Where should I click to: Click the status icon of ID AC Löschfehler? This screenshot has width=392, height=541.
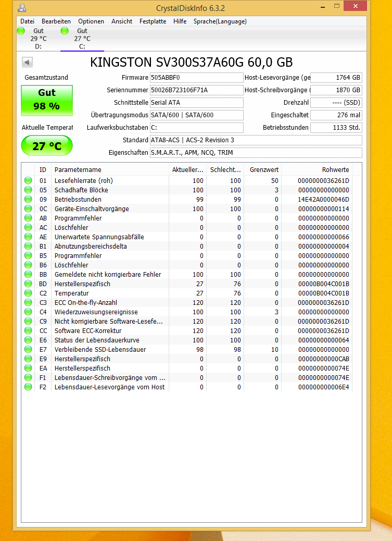pos(28,227)
